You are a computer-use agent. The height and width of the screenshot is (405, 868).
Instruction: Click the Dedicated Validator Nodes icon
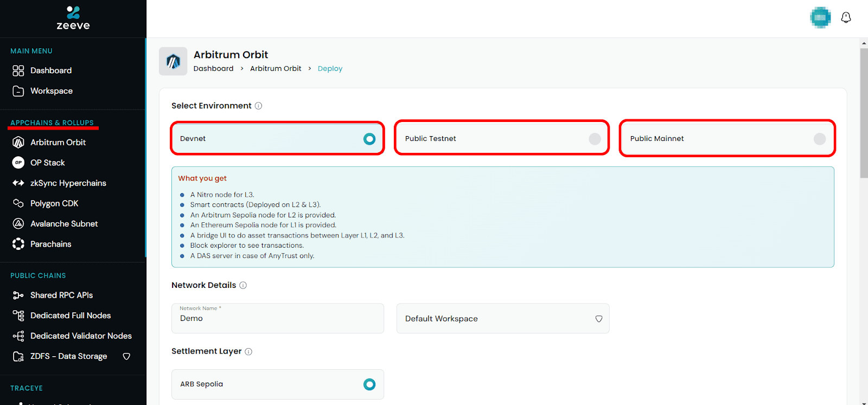pos(18,336)
